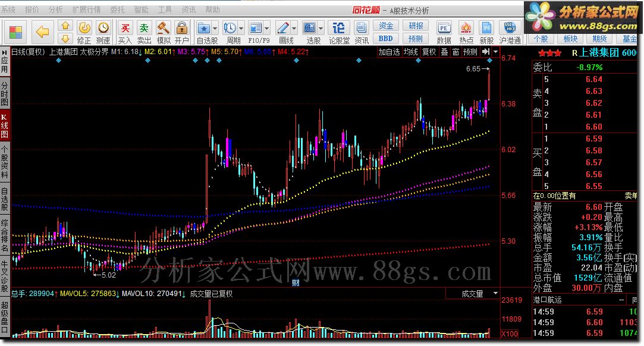This screenshot has width=644, height=346.
Task: Click the yellow up arrow toolbar icon
Action: (x=65, y=26)
